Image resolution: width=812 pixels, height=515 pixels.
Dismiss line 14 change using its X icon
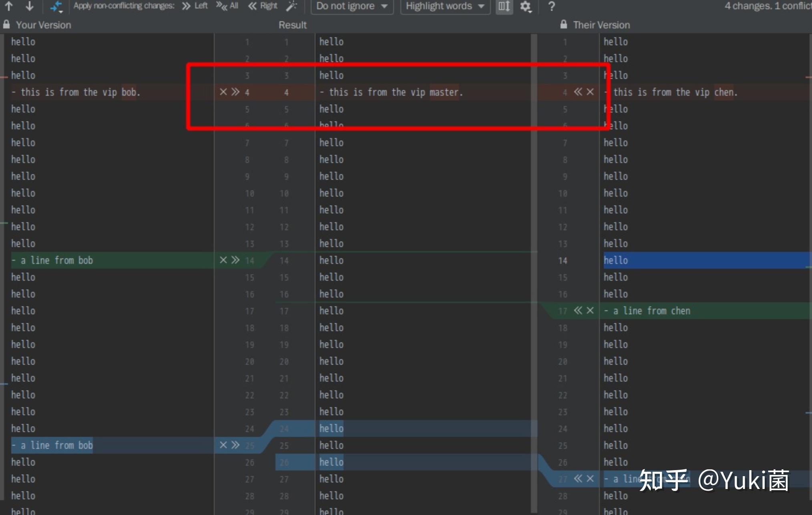223,260
